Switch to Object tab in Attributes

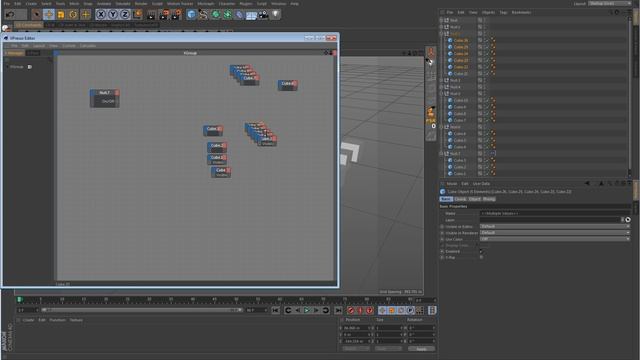[x=474, y=199]
